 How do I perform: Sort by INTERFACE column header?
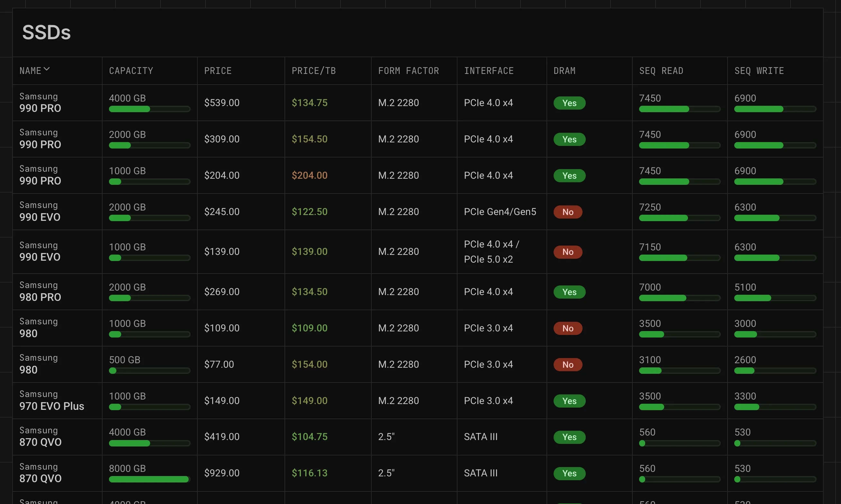tap(488, 71)
